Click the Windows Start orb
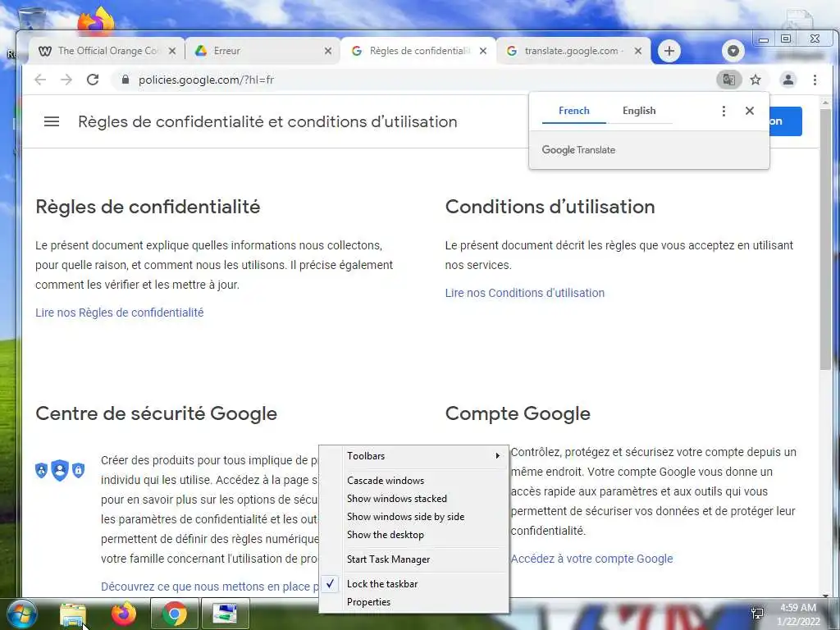840x630 pixels. [x=21, y=614]
